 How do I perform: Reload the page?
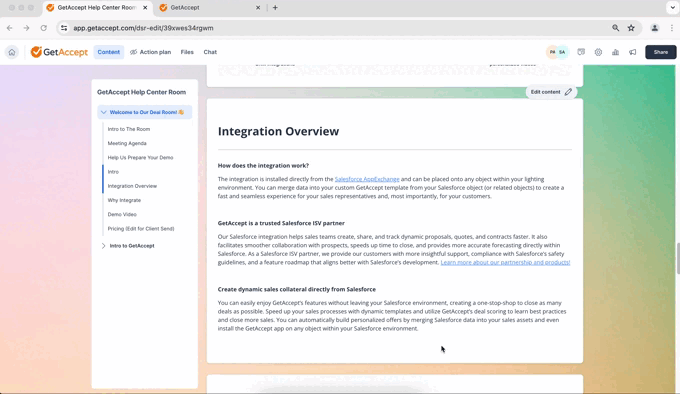(x=43, y=28)
